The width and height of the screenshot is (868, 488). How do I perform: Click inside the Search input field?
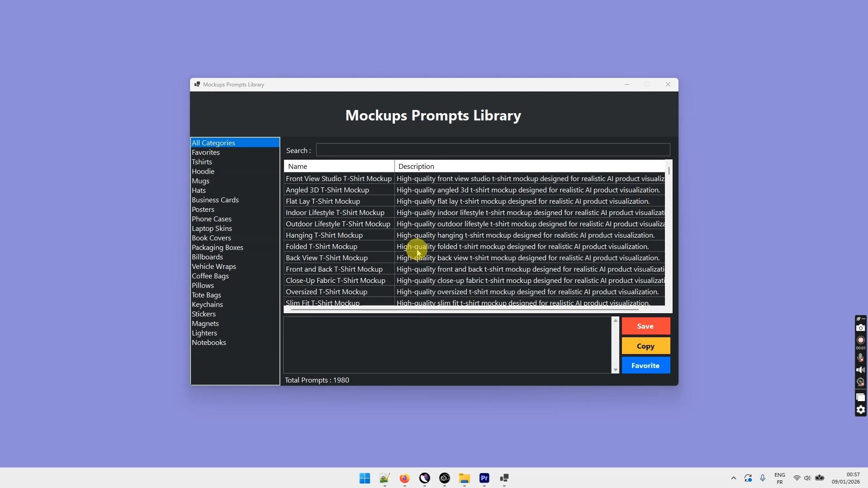tap(493, 150)
